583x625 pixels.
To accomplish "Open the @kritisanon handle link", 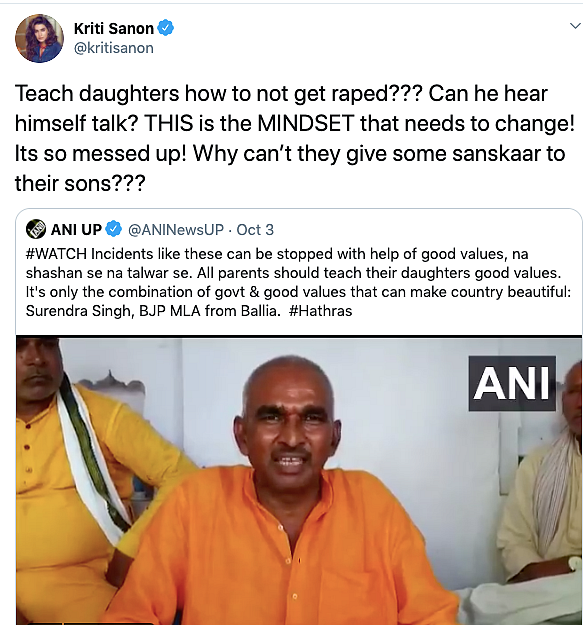I will click(x=114, y=48).
